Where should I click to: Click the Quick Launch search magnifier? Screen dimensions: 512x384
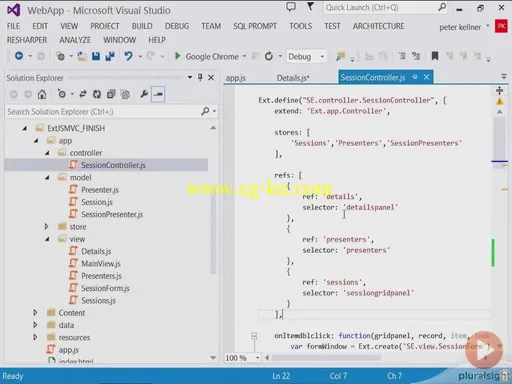click(442, 7)
